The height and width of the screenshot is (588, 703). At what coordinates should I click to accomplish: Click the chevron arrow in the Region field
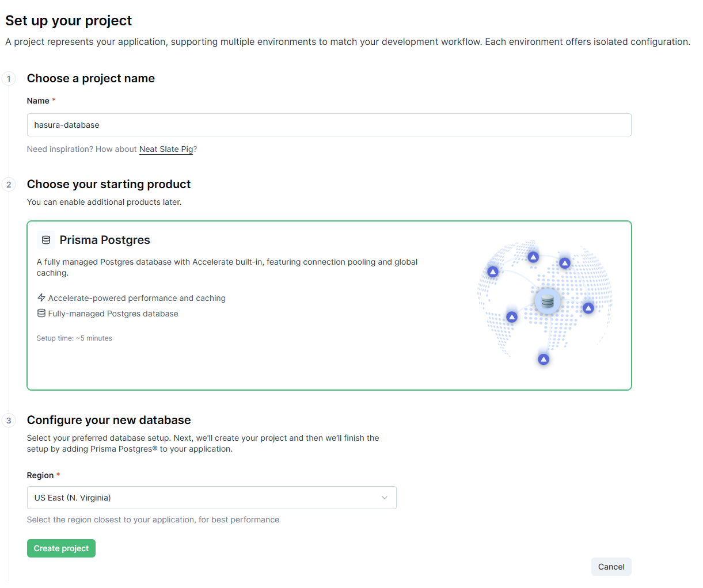click(385, 498)
